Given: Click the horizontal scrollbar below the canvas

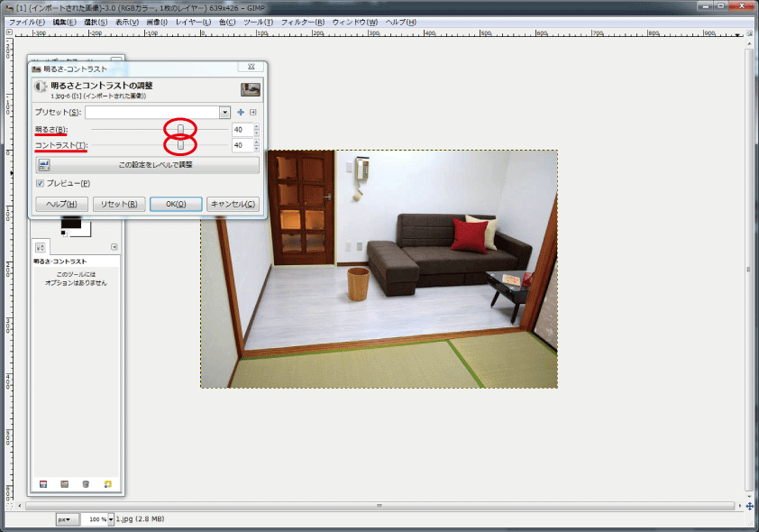Looking at the screenshot, I should (380, 506).
